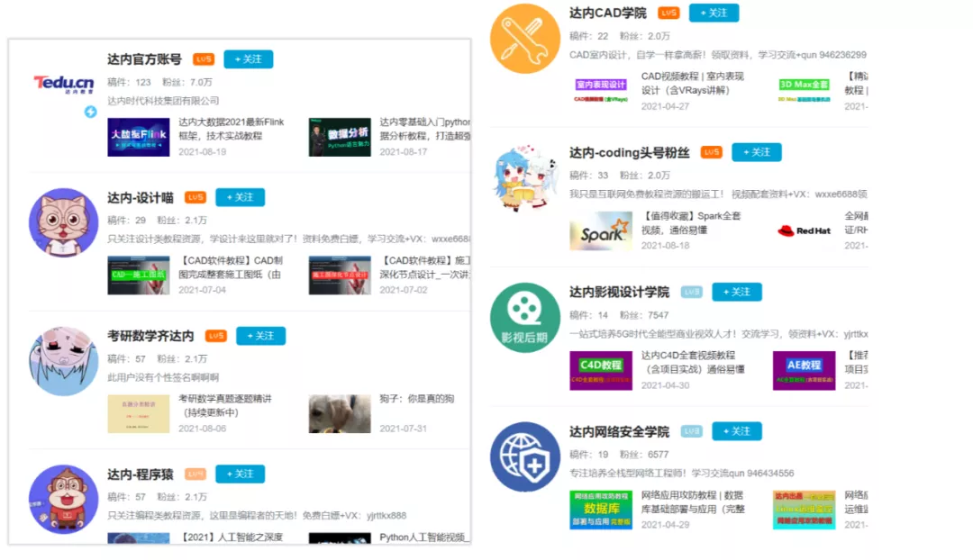Follow 达内网络安全学院 using its +关注 button

click(737, 431)
